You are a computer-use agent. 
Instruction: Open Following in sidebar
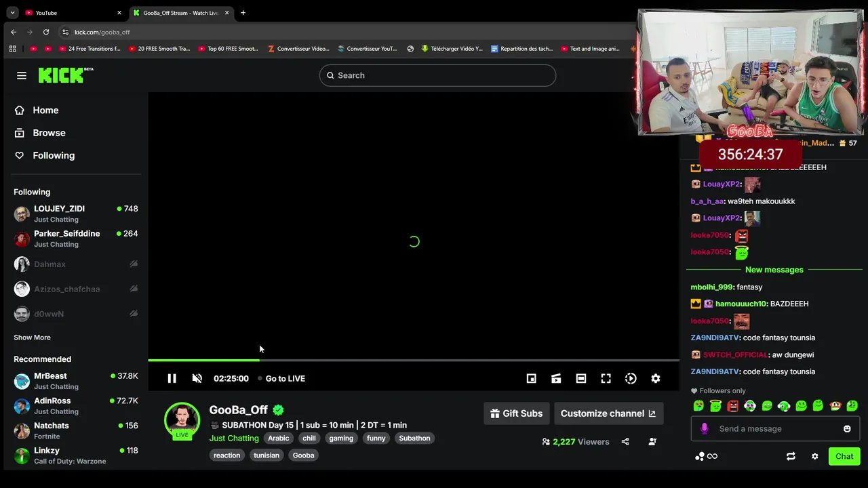pyautogui.click(x=54, y=155)
